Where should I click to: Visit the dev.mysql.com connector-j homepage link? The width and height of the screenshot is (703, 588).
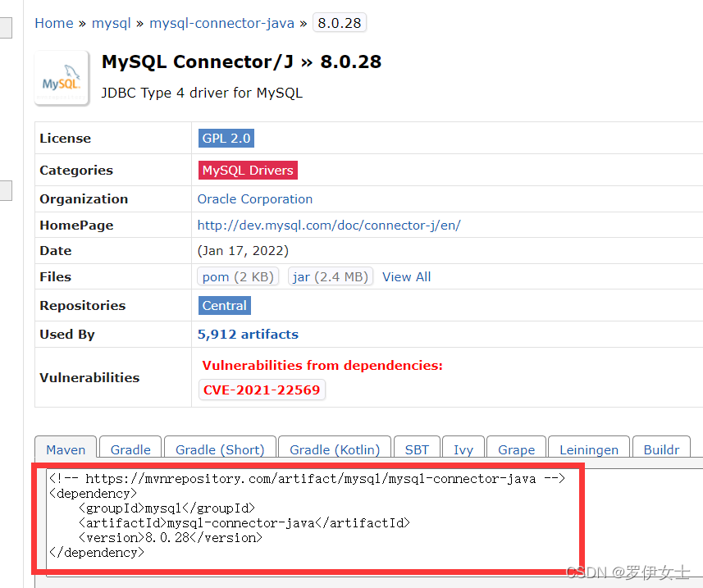tap(329, 225)
